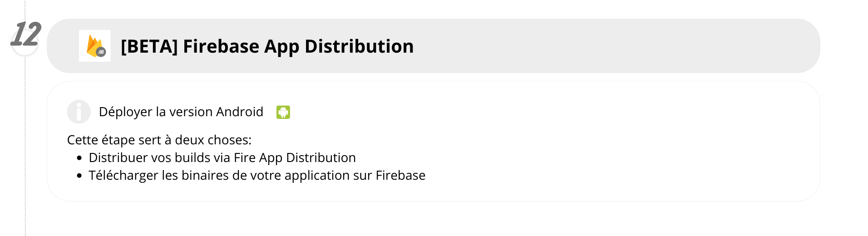This screenshot has width=868, height=236.
Task: Click the green Android robot icon
Action: click(x=283, y=112)
